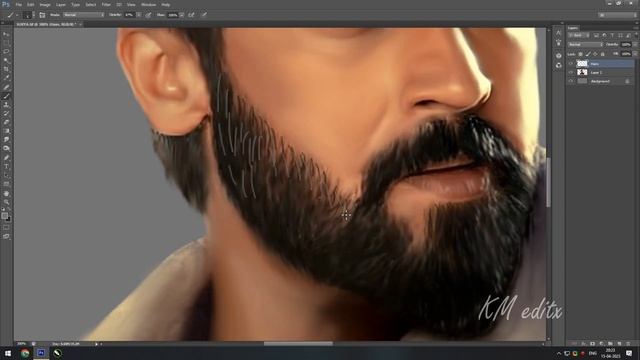Select the Rectangular Marquee tool
The height and width of the screenshot is (360, 640).
tap(6, 43)
